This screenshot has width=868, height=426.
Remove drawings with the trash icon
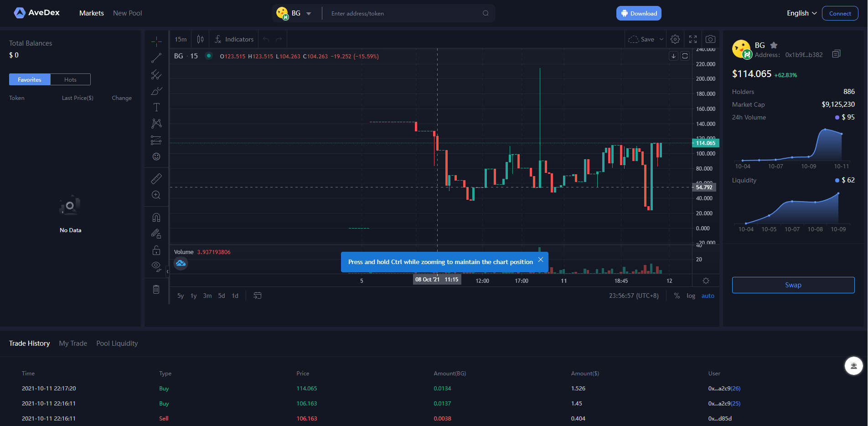(x=156, y=289)
